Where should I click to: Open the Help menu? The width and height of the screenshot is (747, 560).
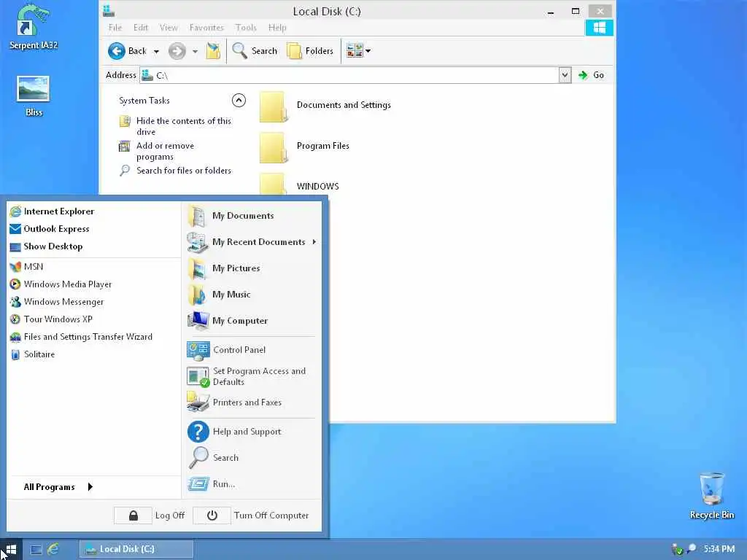pyautogui.click(x=277, y=28)
